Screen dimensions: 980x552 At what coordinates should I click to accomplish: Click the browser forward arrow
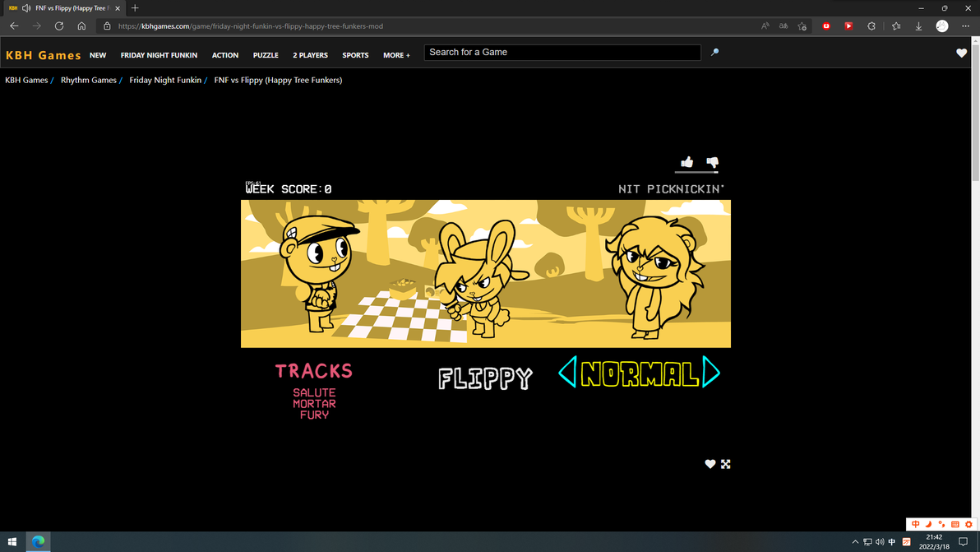pyautogui.click(x=37, y=26)
